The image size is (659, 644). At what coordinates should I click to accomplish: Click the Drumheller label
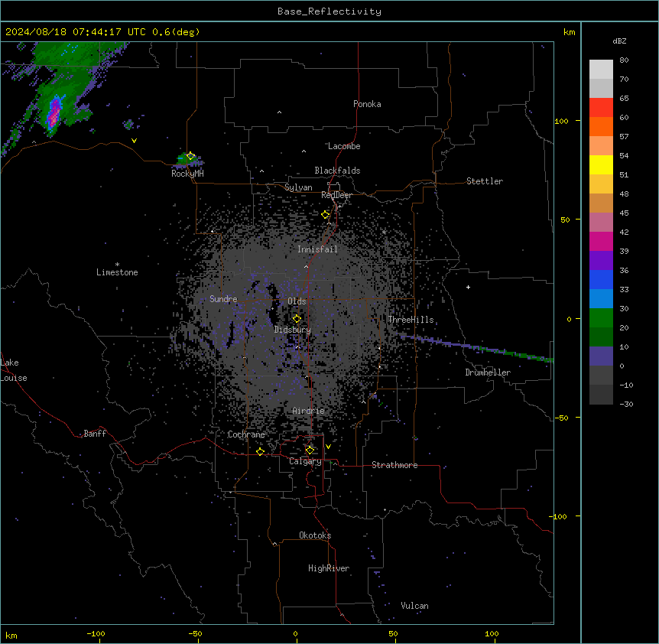[488, 372]
